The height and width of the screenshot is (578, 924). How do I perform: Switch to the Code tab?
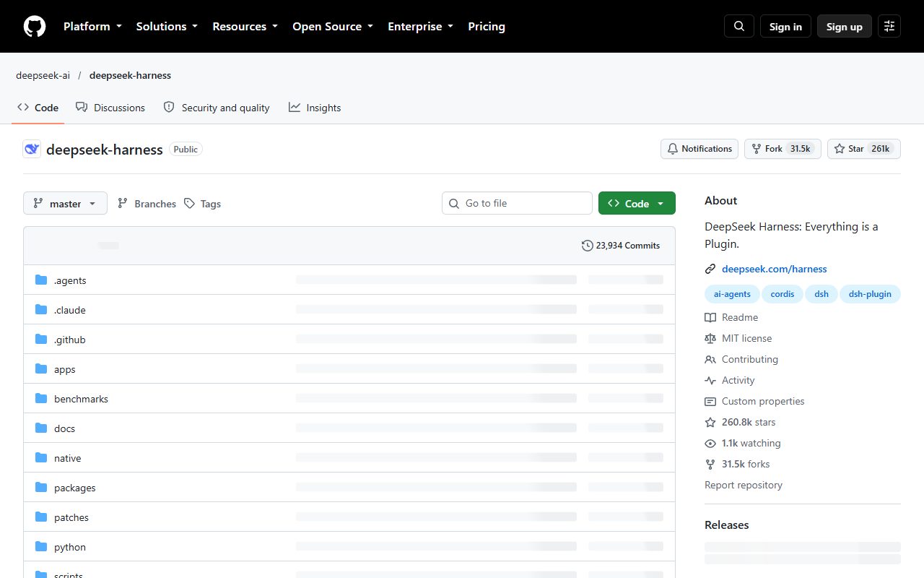pos(38,108)
